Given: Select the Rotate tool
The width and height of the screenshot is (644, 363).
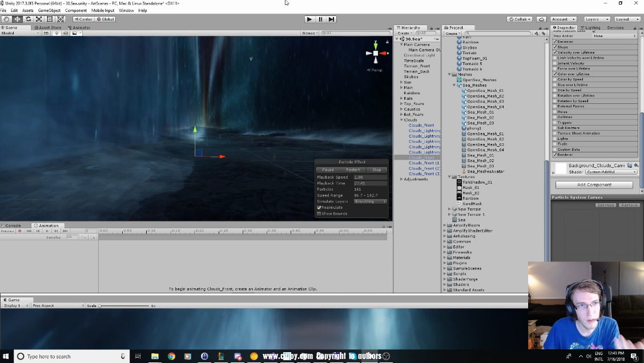Looking at the screenshot, I should [x=28, y=19].
